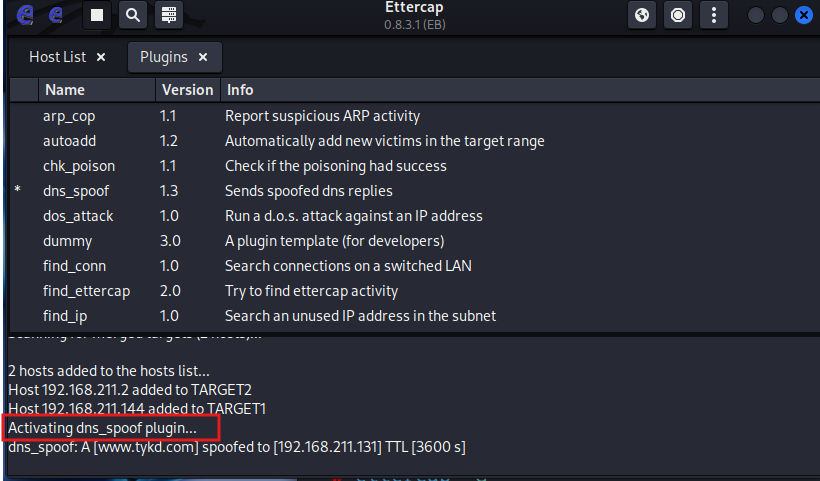Click the stop sniffing square button
Screen dimensions: 820x481
click(96, 15)
